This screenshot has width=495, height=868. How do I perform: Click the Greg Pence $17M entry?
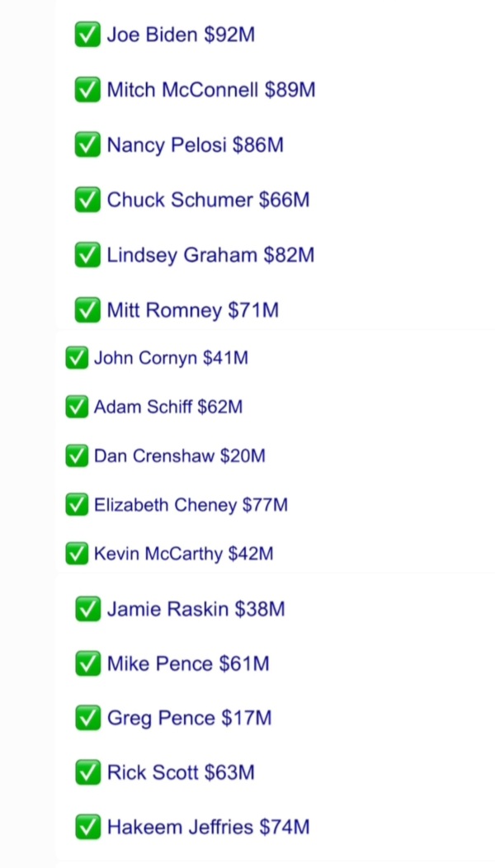pos(189,719)
